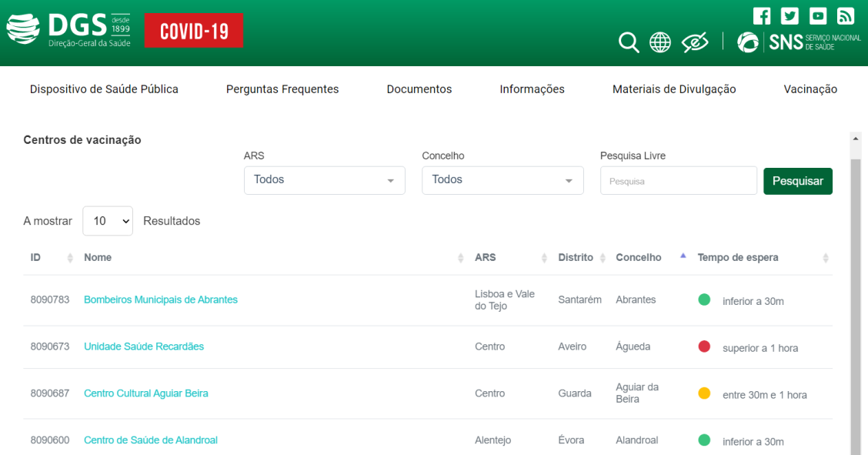Toggle the accessibility crossed-eye icon

pyautogui.click(x=695, y=42)
